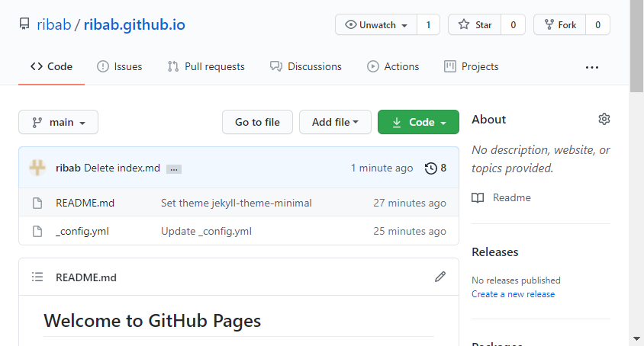
Task: Edit the README with the pencil icon
Action: pyautogui.click(x=440, y=277)
